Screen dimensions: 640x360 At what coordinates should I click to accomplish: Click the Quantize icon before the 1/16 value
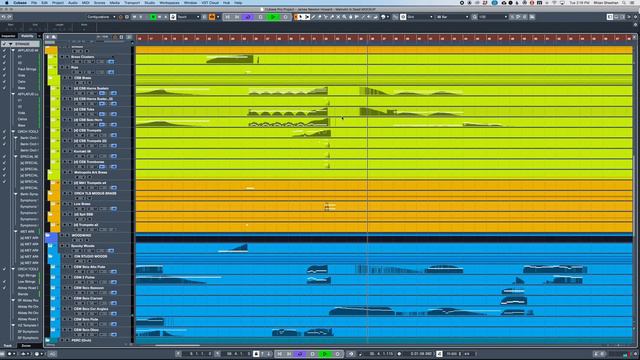pyautogui.click(x=474, y=17)
